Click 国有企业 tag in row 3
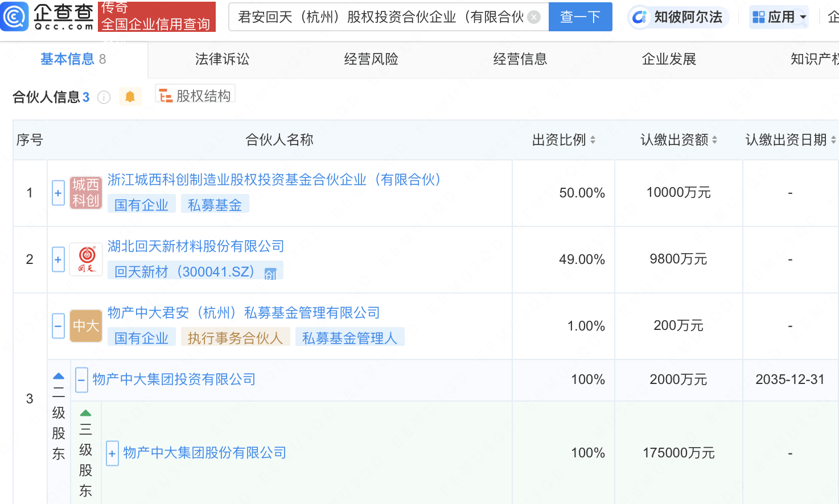 point(141,338)
